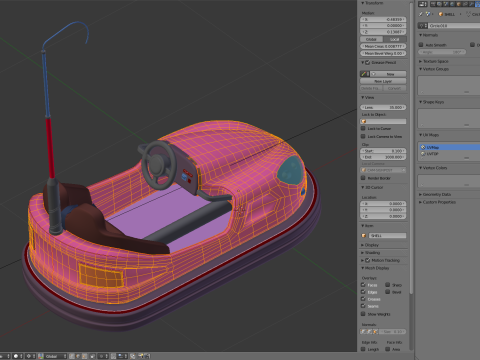Uncheck the Creases overlay checkbox
480x360 pixels.
pos(363,299)
